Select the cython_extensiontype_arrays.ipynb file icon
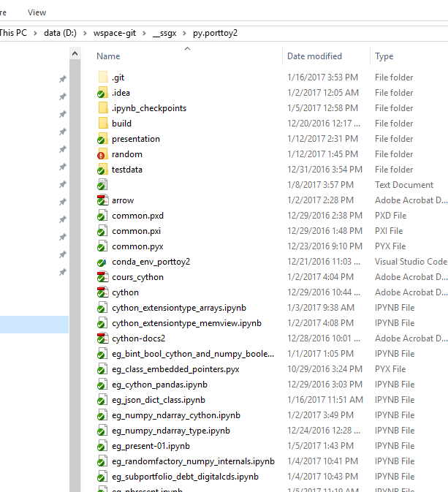The image size is (448, 492). tap(102, 308)
